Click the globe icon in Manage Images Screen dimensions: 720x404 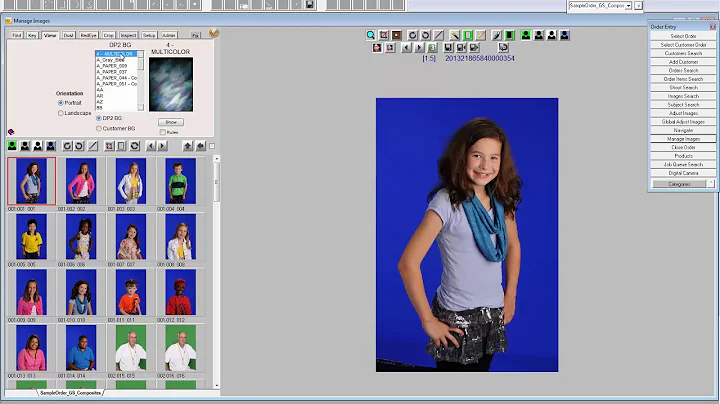[214, 32]
